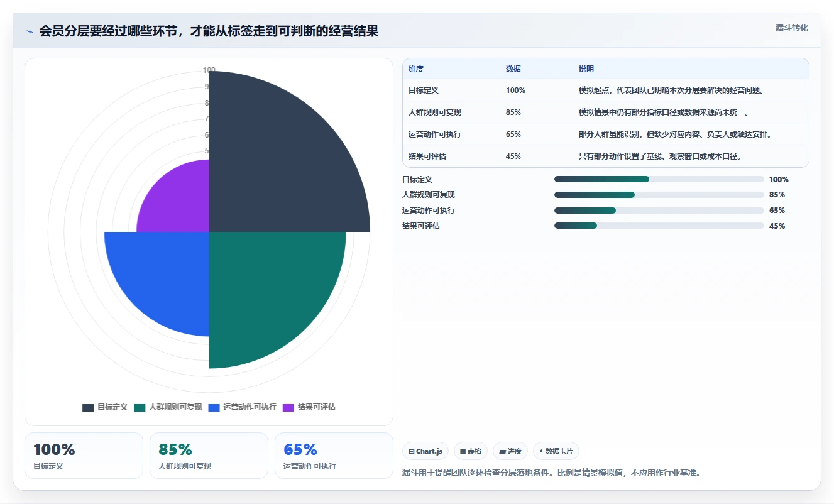
Task: Click the description starting with 部分人群虽能识别
Action: tap(675, 134)
